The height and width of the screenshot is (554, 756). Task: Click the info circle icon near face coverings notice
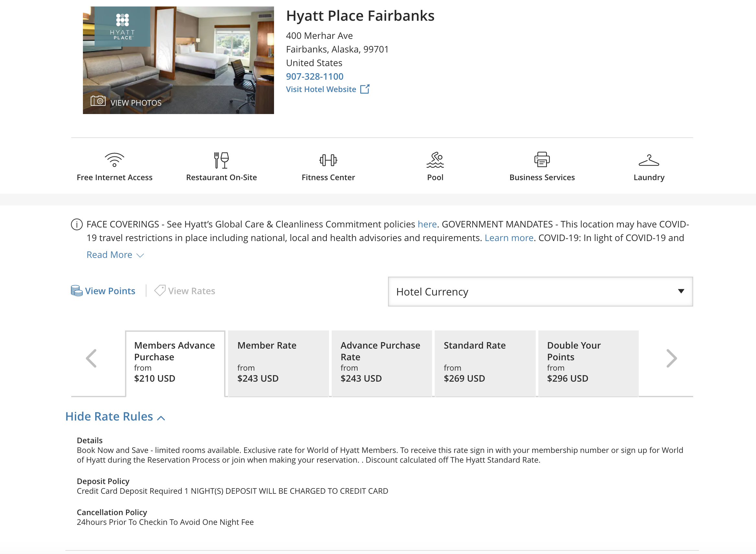tap(76, 225)
